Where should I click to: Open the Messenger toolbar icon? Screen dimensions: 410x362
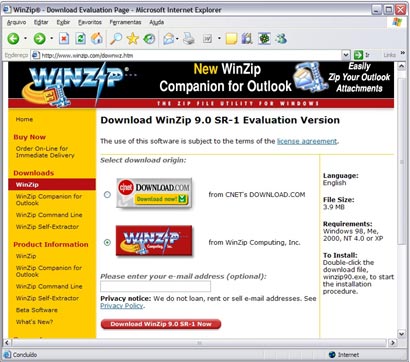pos(281,39)
